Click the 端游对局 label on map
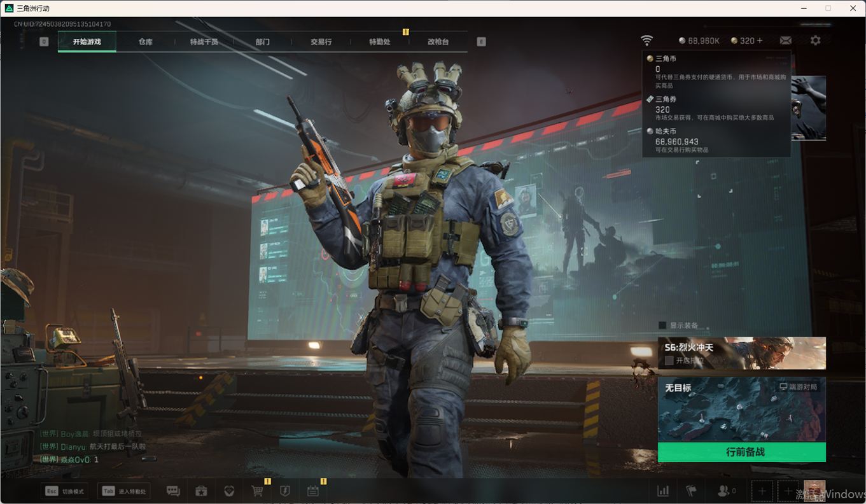Viewport: 866px width, 504px height. coord(799,387)
